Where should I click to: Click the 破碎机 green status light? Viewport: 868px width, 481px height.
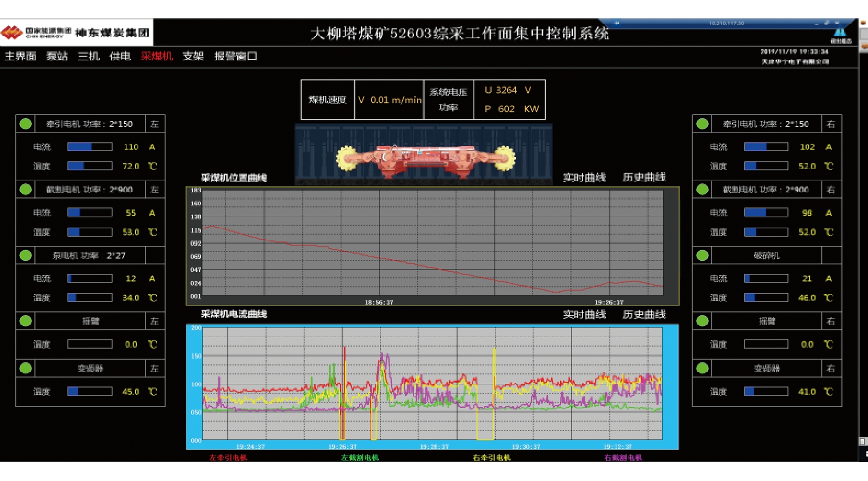pos(702,256)
